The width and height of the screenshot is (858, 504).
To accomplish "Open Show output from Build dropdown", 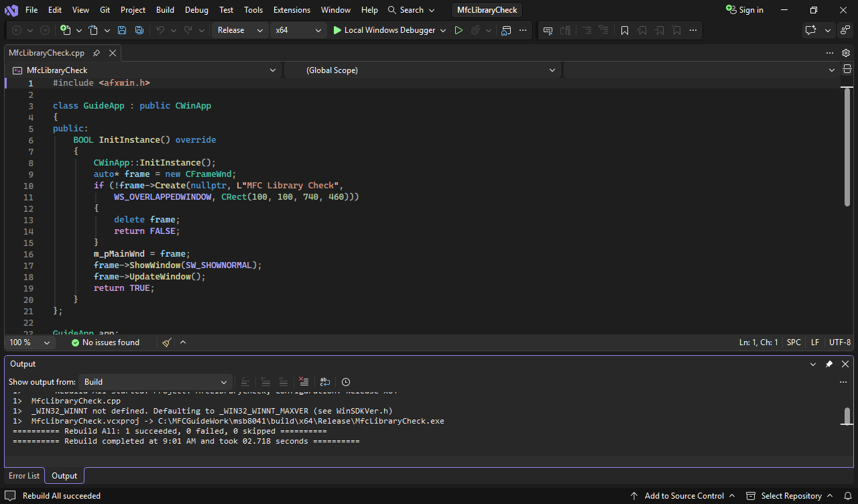I will pos(156,382).
